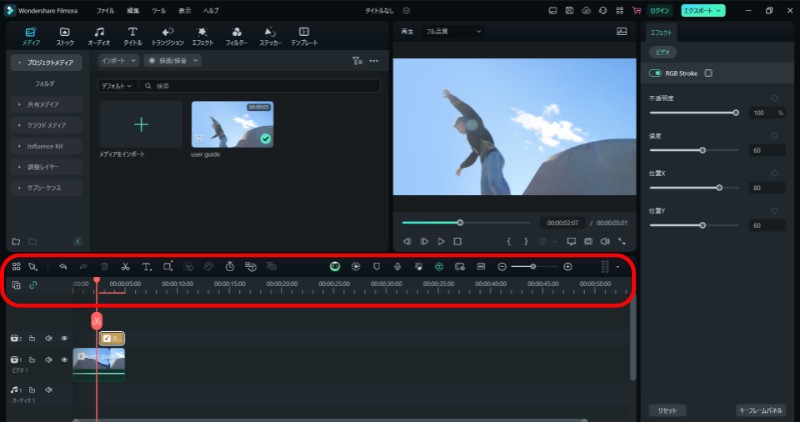Toggle the RGB Stroke effect switch
The image size is (800, 422).
(656, 73)
